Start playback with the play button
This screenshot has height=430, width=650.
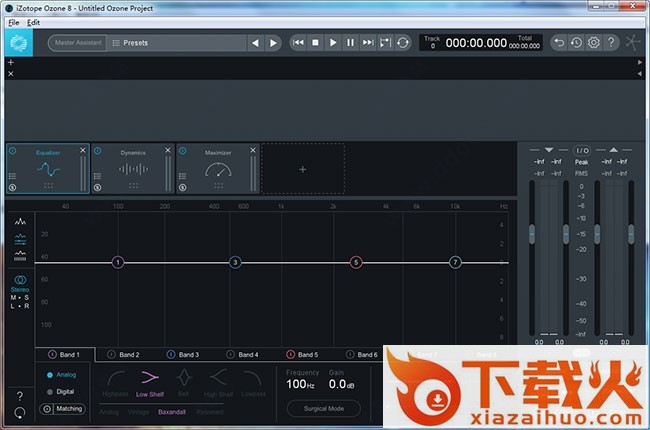coord(333,43)
